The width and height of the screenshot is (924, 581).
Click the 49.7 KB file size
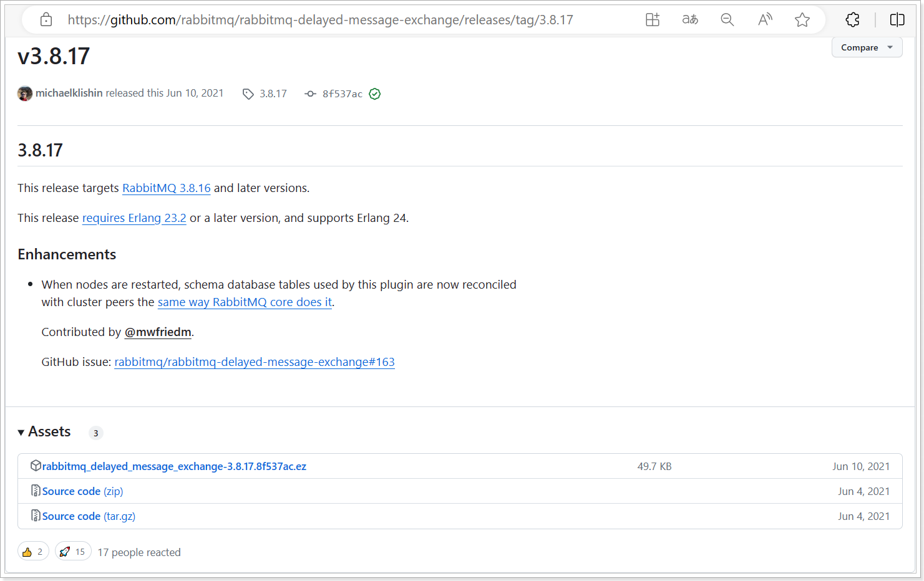pyautogui.click(x=654, y=466)
